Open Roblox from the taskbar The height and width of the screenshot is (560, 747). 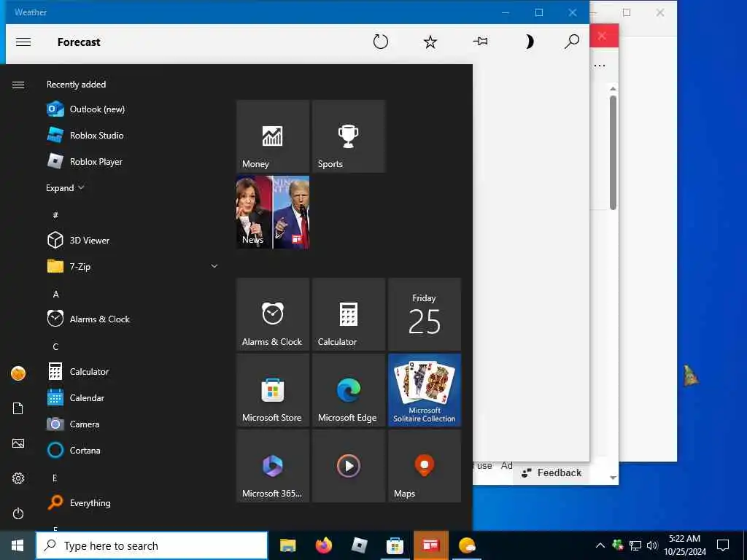click(x=359, y=545)
